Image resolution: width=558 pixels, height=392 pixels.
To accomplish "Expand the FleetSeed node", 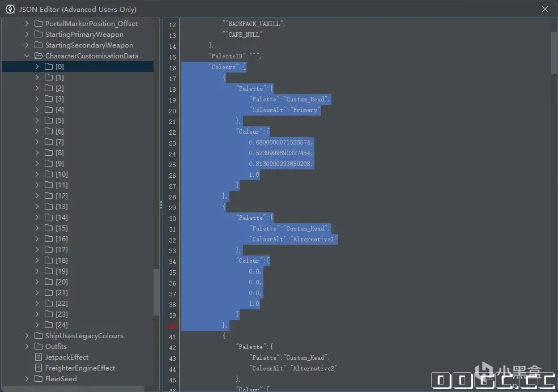I will [27, 378].
